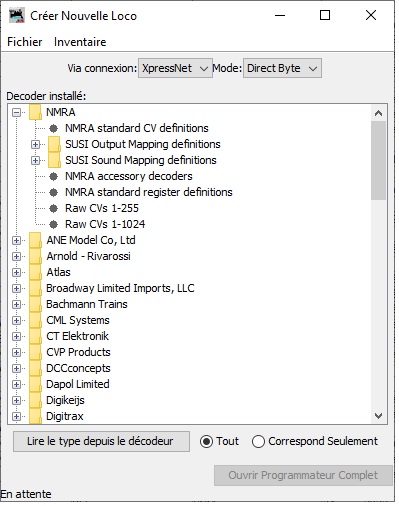
Task: Click Lire le type depuis le décodeur button
Action: 101,441
